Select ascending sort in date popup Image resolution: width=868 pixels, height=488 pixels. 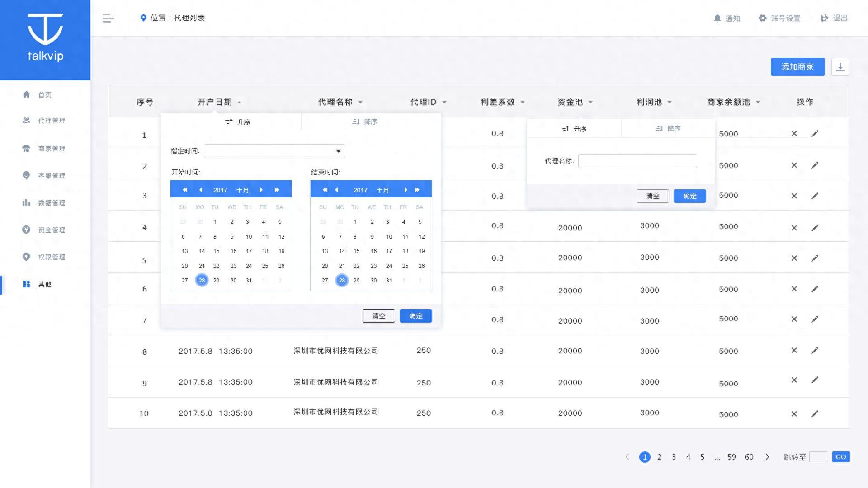tap(237, 122)
